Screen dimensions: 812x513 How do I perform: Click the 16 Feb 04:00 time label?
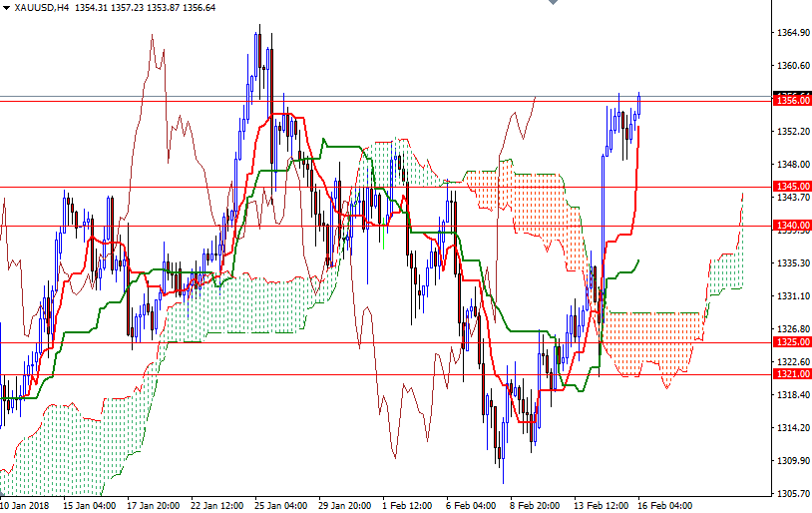665,506
